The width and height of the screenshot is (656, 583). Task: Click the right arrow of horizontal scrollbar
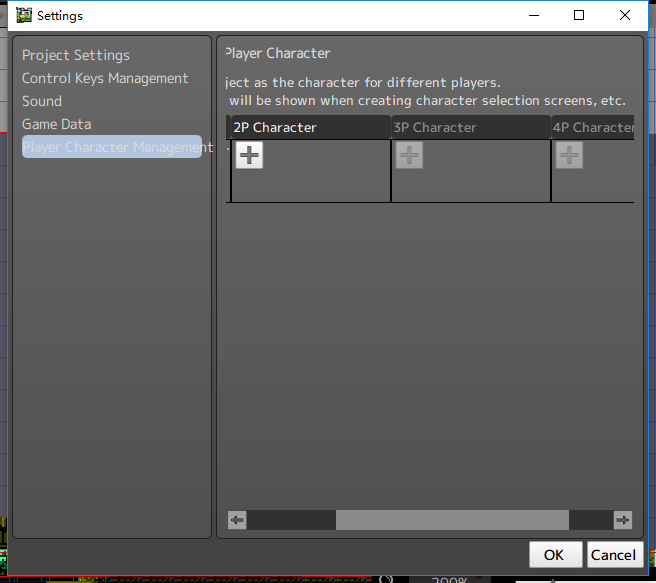point(623,520)
